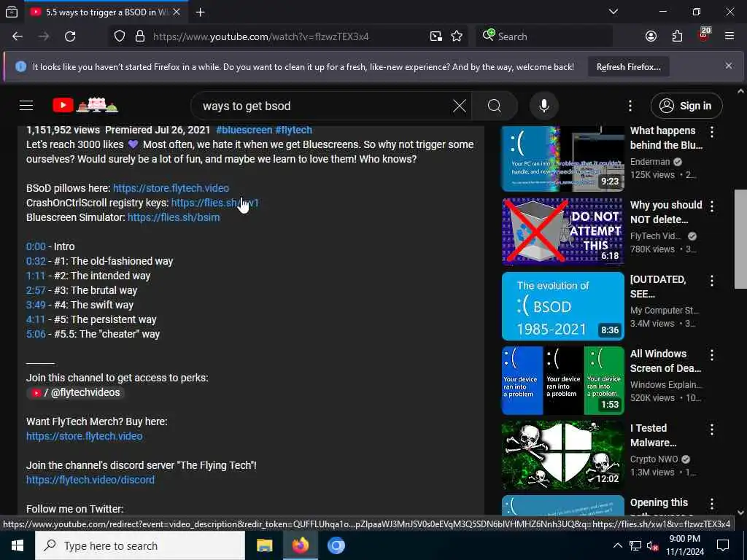
Task: Open flytech.video/discord link
Action: (x=90, y=480)
